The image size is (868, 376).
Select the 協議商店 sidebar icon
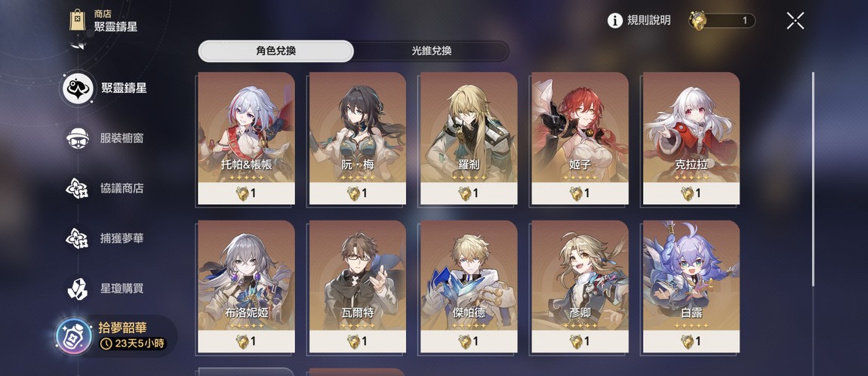78,188
